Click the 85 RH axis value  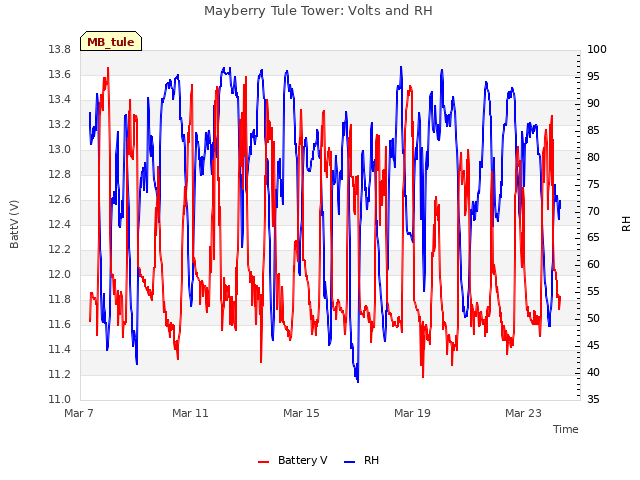[x=593, y=131]
